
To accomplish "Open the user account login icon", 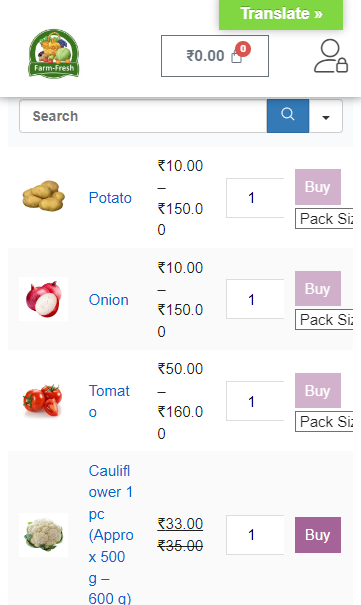I will point(331,56).
